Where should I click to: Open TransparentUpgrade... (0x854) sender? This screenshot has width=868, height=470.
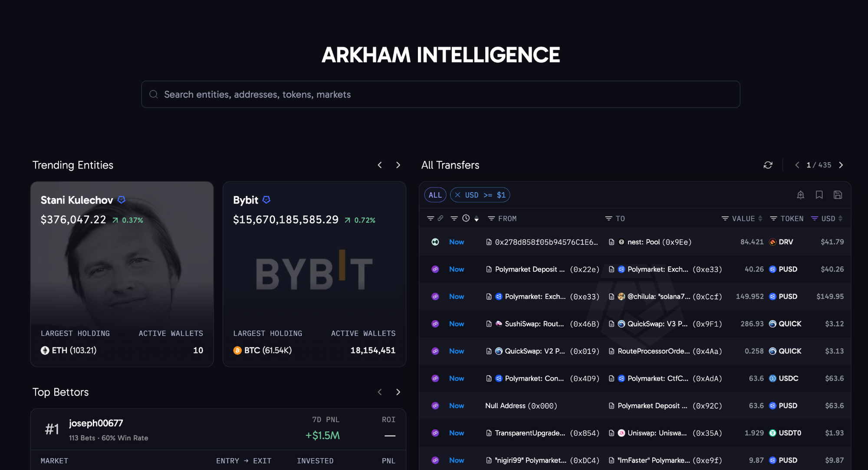click(547, 433)
